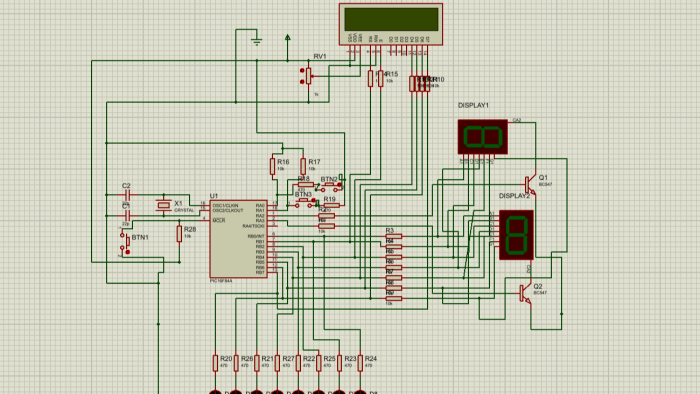
Task: Select resistor R16
Action: point(272,166)
